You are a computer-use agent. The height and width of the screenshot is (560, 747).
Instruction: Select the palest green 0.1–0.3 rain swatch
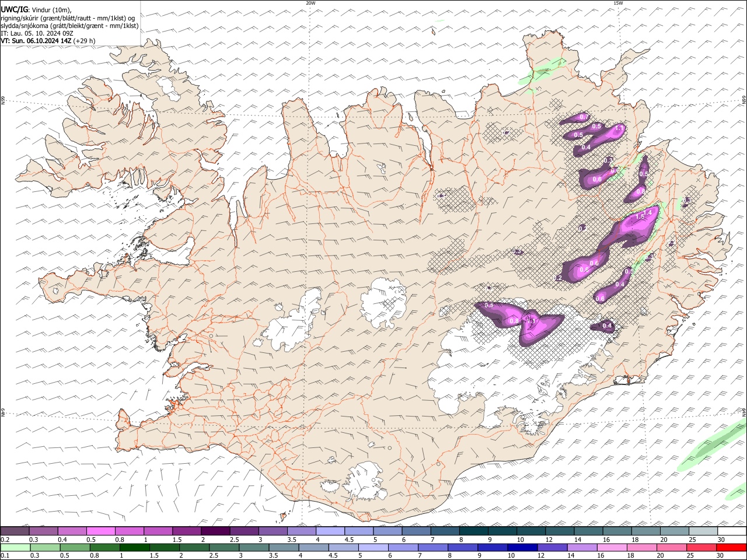(16, 547)
